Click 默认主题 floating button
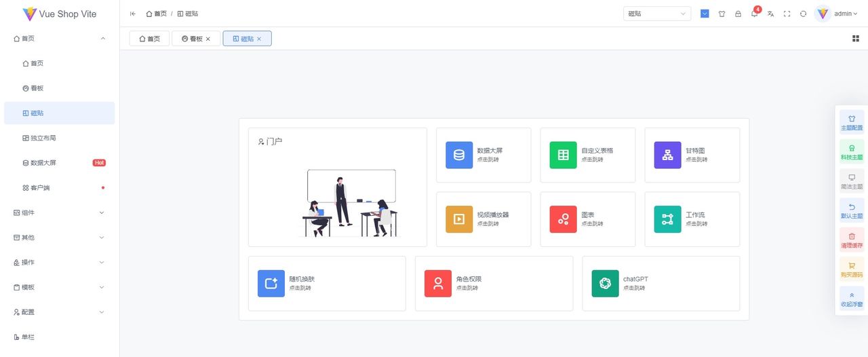Image resolution: width=868 pixels, height=357 pixels. (852, 211)
